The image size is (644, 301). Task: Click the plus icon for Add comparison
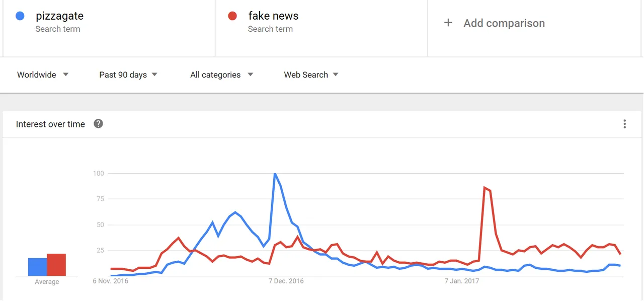coord(448,23)
